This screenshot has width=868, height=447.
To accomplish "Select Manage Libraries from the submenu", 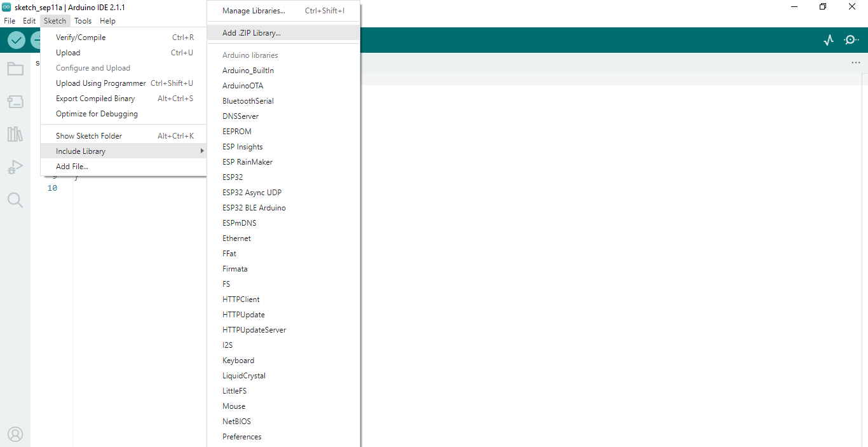I will click(252, 11).
